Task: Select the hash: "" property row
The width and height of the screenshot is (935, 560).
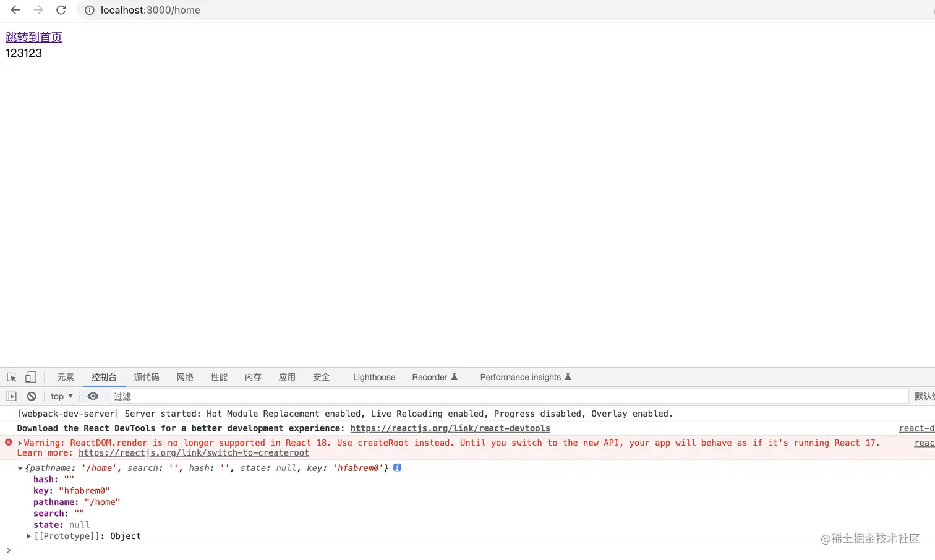Action: [x=54, y=479]
